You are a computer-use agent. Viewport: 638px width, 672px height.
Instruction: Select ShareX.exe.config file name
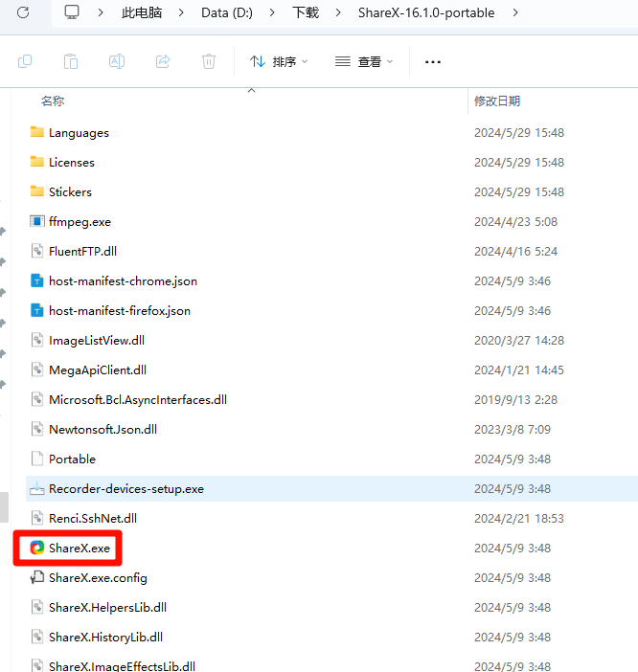(x=98, y=578)
